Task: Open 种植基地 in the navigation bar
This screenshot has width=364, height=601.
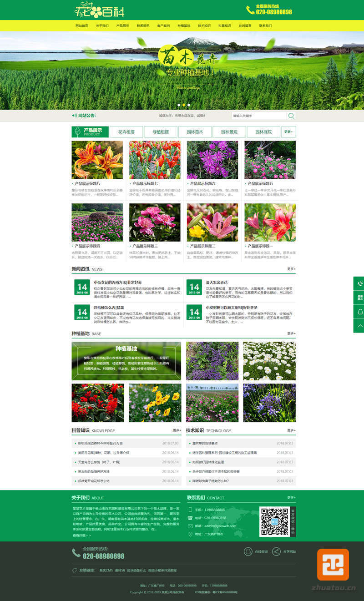Action: 184,26
